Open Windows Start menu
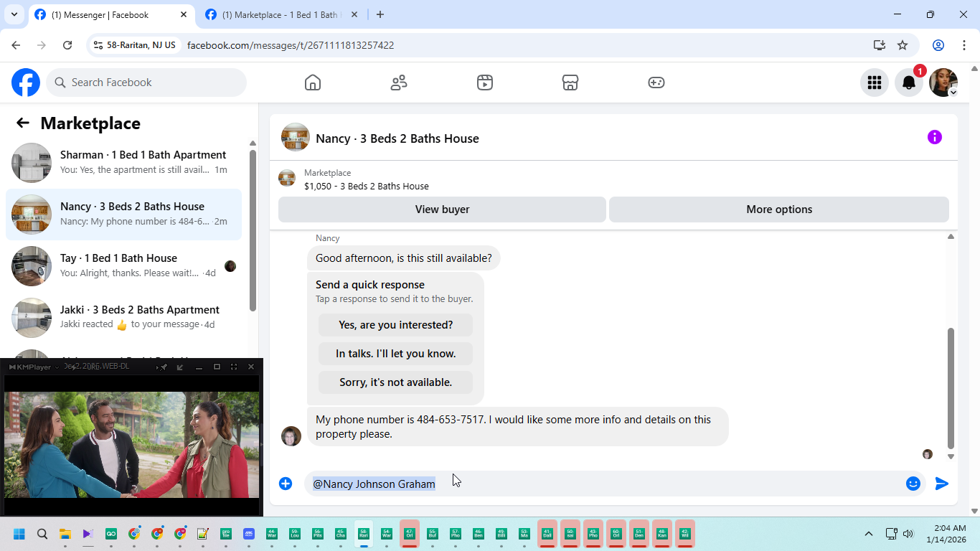Screen dimensions: 980x551 point(19,534)
